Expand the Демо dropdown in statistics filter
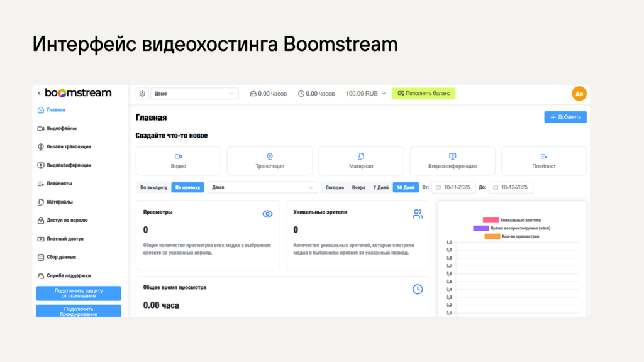Screen dimensions: 644x362 263,187
